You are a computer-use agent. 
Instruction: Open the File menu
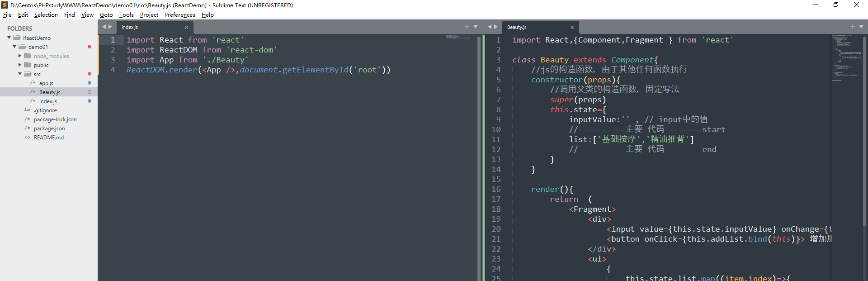(7, 15)
